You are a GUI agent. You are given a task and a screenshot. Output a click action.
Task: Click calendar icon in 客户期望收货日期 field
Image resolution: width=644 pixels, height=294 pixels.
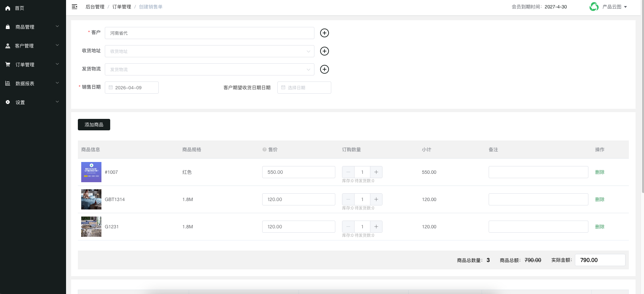[x=283, y=88]
